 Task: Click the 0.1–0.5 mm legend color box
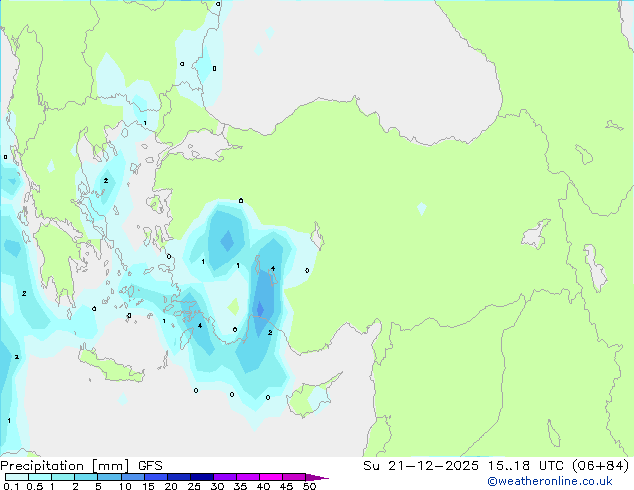point(17,477)
